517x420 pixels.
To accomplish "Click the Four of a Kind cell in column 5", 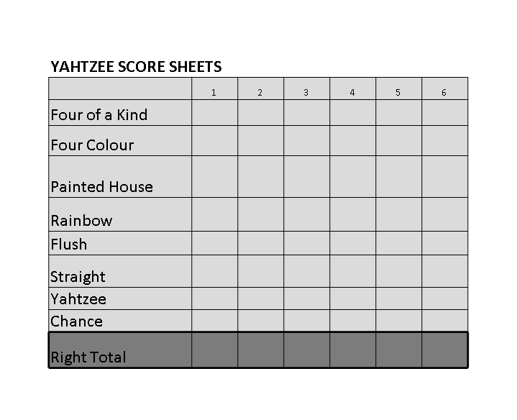I will pyautogui.click(x=398, y=113).
